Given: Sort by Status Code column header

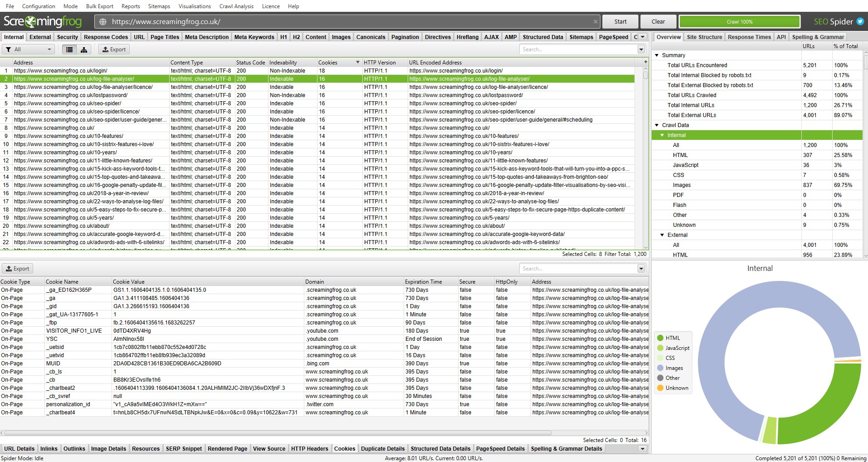Looking at the screenshot, I should click(251, 63).
